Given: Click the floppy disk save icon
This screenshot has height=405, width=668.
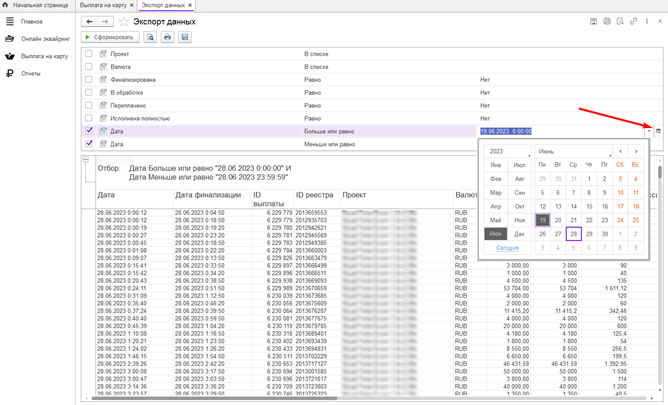Looking at the screenshot, I should [184, 37].
